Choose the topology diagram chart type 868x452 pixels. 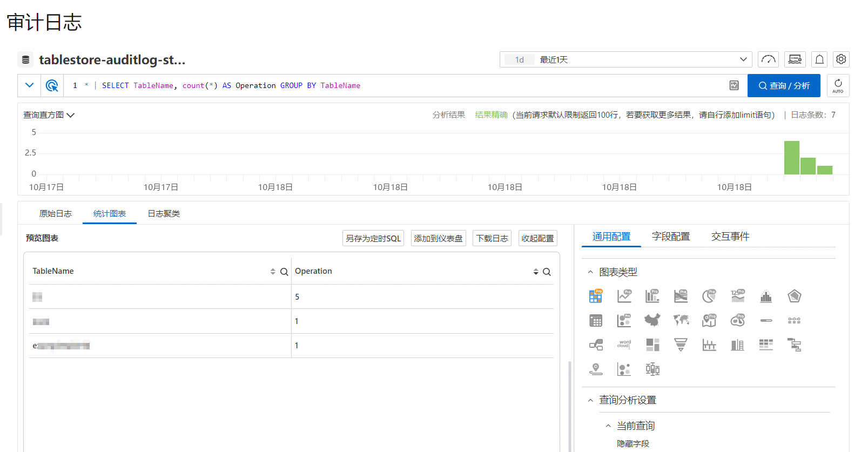click(596, 345)
